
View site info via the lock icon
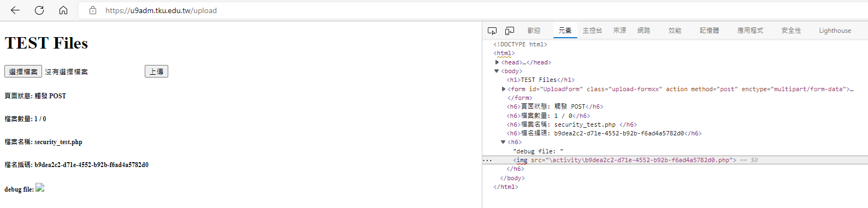pos(93,10)
